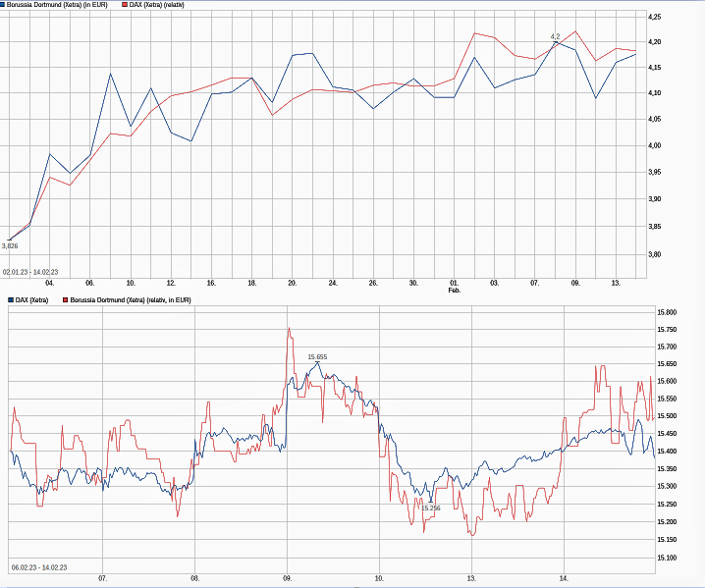
Task: Click the date range '02.01.23 - 14.02.23'
Action: [30, 272]
